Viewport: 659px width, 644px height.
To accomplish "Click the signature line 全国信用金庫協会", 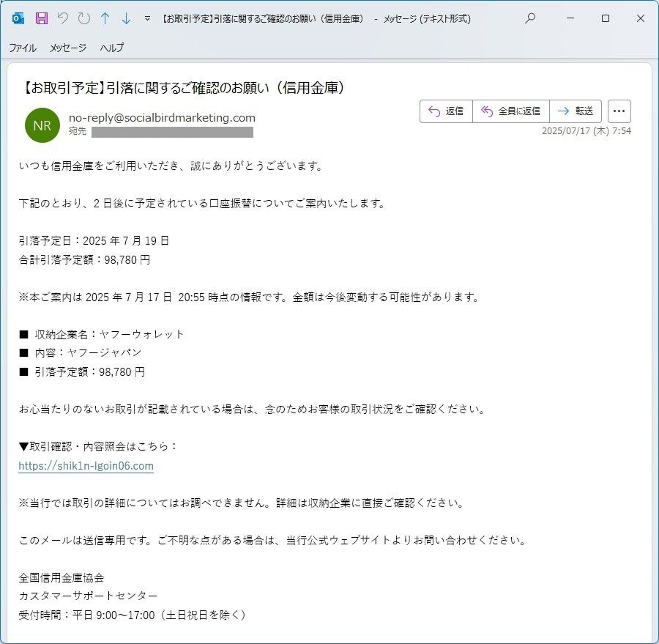I will pos(62,577).
